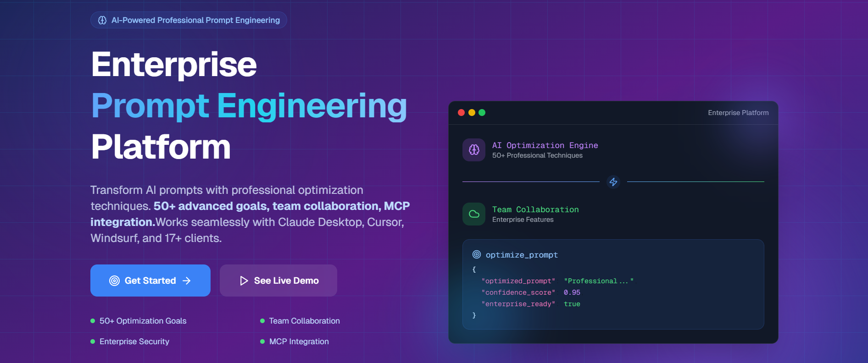Click the green window dot
868x363 pixels.
(x=482, y=113)
